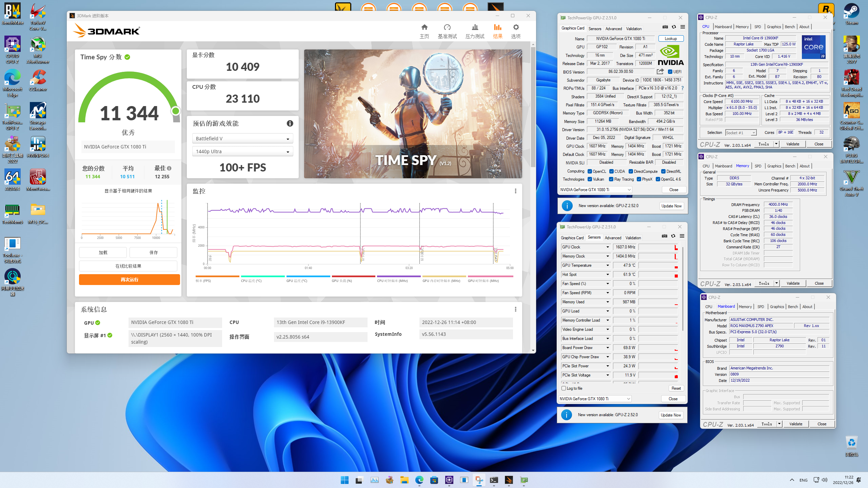The height and width of the screenshot is (488, 868).
Task: Open the GPU-Z Sensors window hamburger menu
Action: [682, 236]
